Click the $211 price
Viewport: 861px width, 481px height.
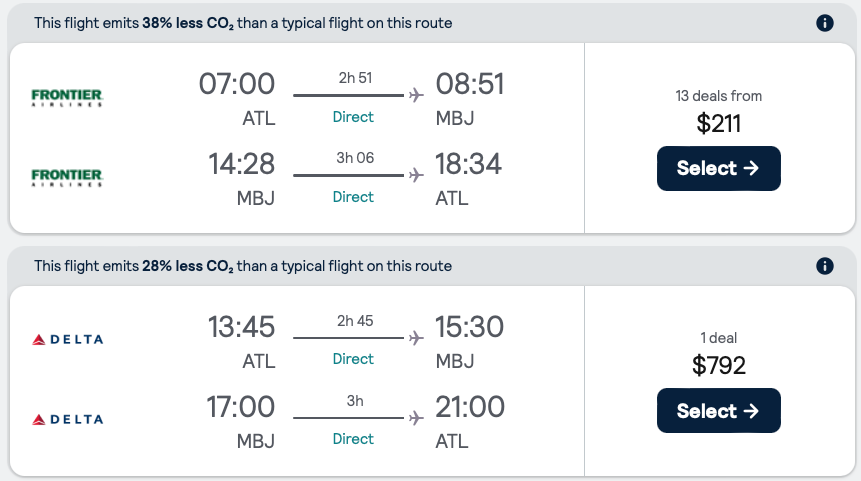(718, 124)
